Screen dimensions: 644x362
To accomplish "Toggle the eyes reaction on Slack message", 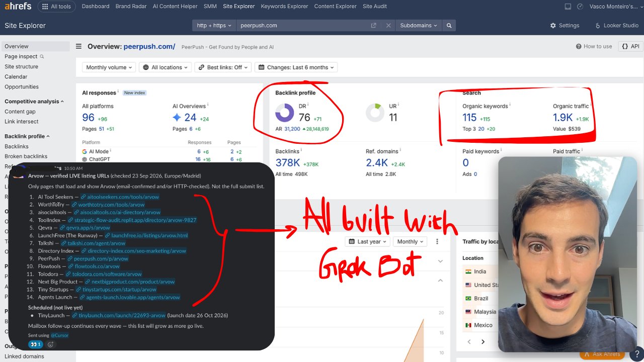I will pyautogui.click(x=35, y=344).
